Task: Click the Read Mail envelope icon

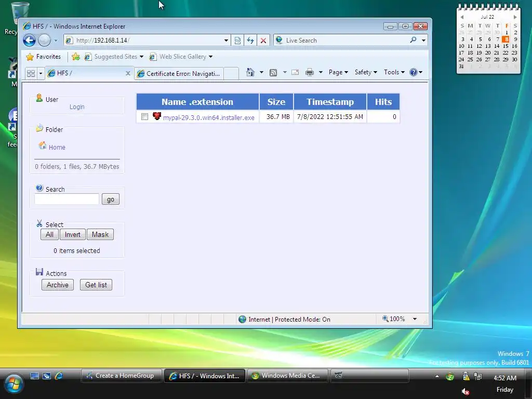Action: coord(295,72)
